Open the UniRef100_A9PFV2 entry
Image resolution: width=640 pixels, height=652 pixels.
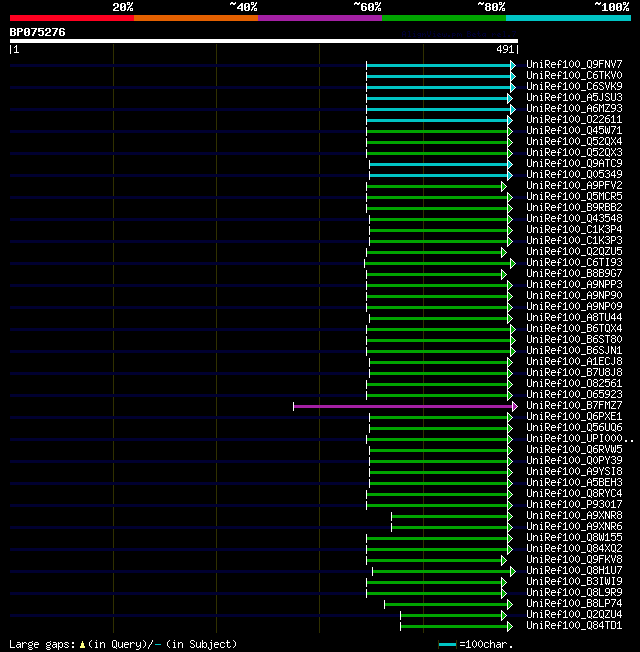(574, 185)
